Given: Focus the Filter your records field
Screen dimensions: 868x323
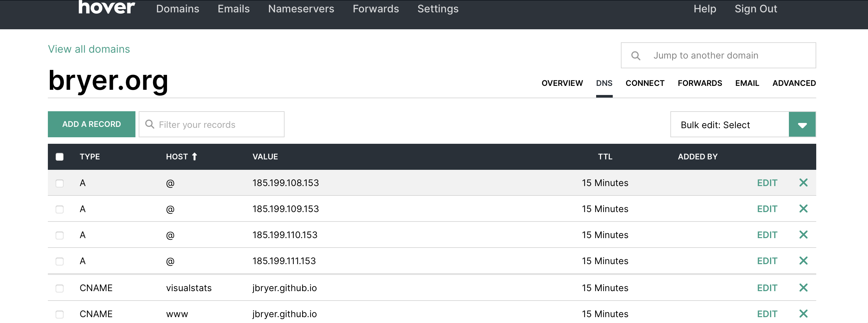Looking at the screenshot, I should [x=216, y=125].
